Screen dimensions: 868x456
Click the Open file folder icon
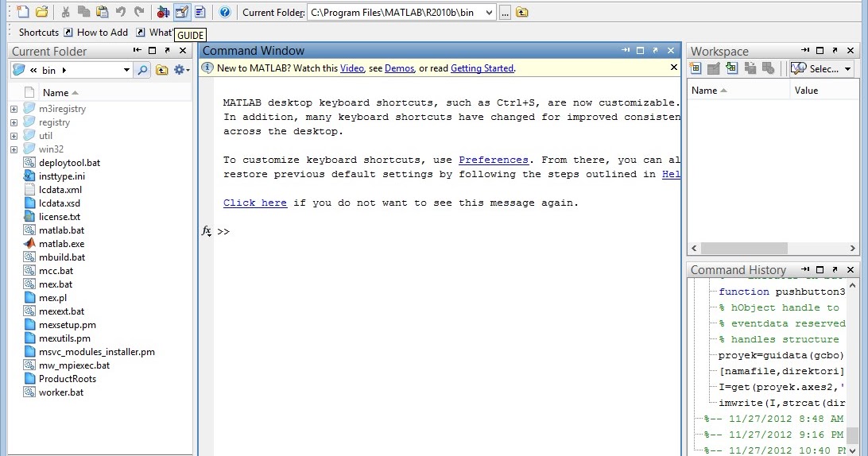pos(41,12)
